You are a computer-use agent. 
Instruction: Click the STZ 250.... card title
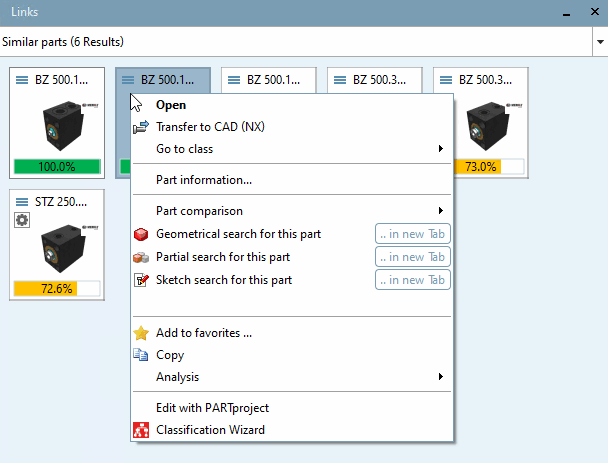tap(61, 202)
